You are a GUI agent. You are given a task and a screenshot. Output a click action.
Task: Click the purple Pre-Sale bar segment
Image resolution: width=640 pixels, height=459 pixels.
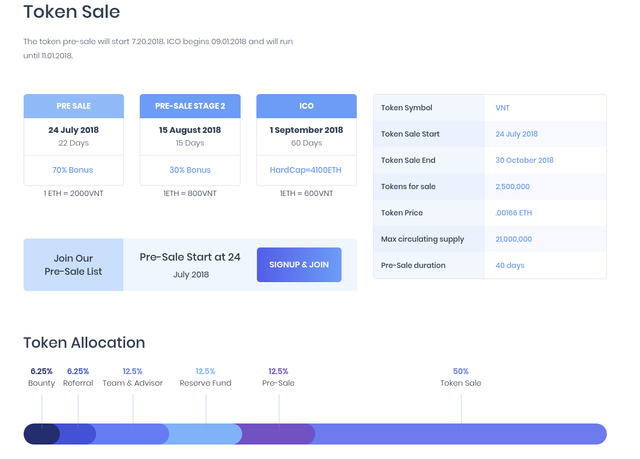[x=278, y=433]
